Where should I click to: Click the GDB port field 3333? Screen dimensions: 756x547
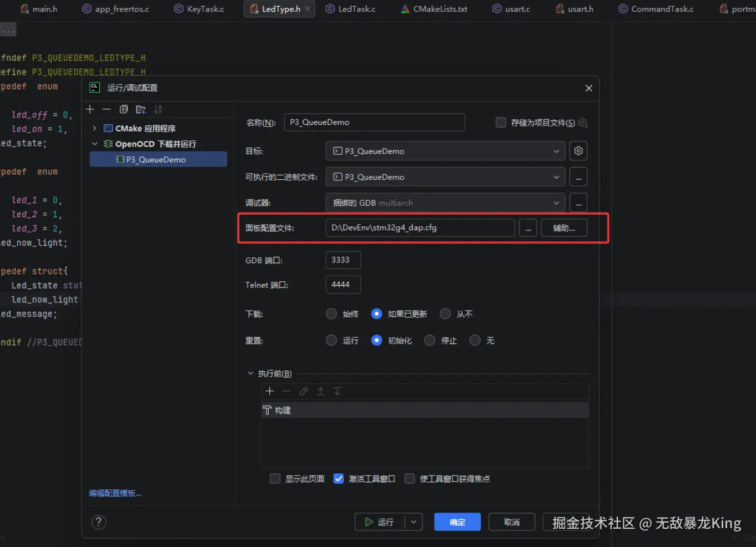[343, 260]
